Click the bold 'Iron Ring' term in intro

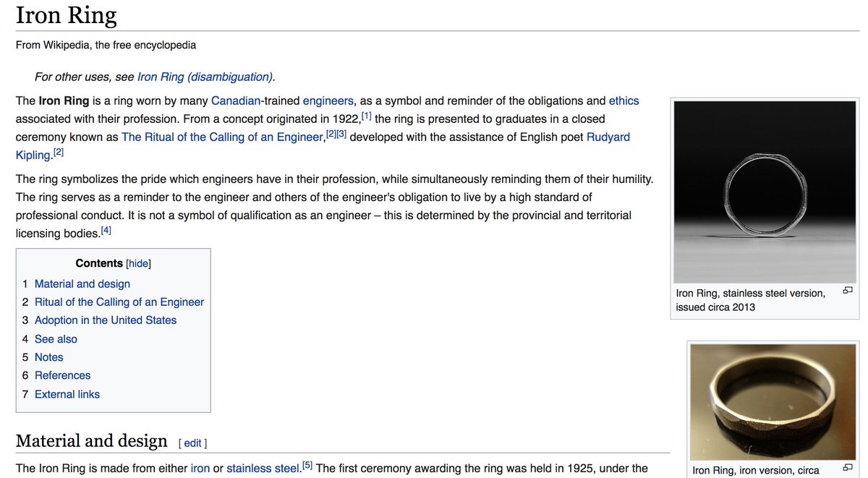tap(64, 101)
